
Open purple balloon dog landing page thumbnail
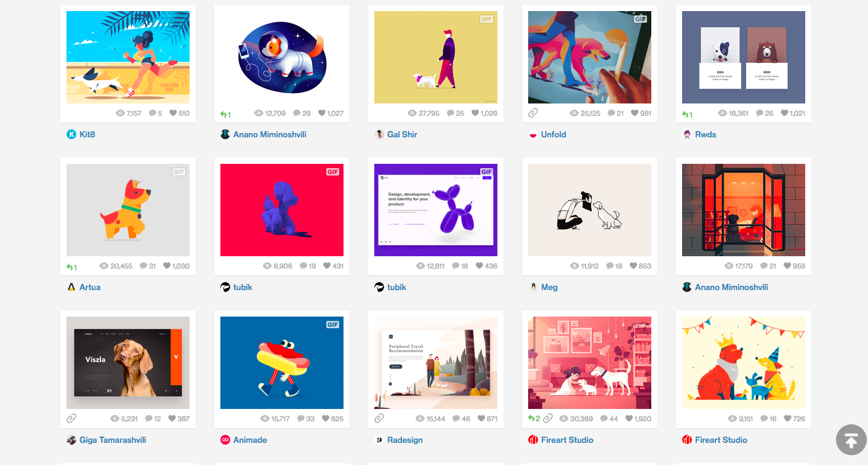coord(436,210)
